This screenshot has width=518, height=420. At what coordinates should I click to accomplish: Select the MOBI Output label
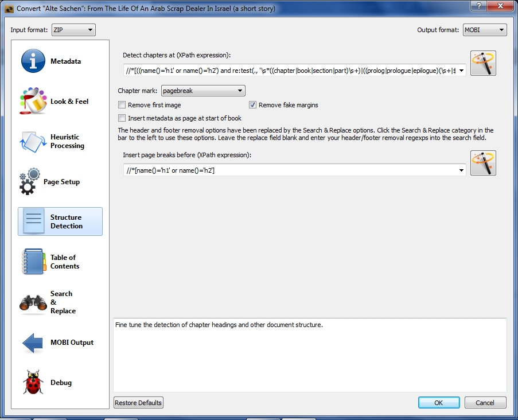pos(72,343)
